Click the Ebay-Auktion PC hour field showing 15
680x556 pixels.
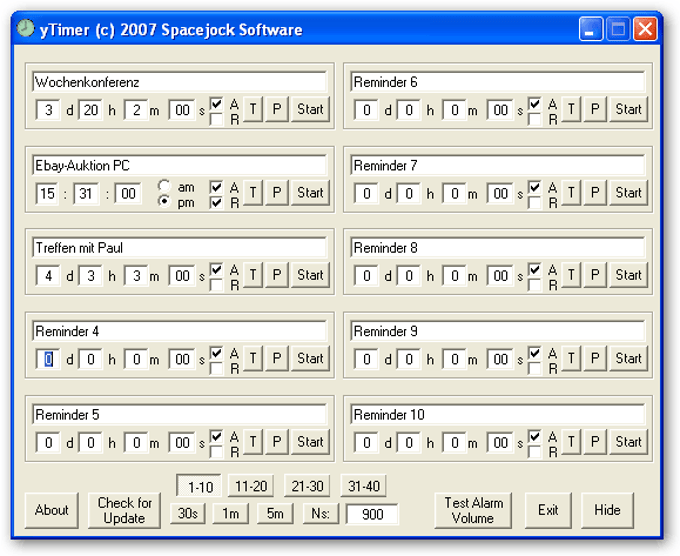click(x=48, y=193)
